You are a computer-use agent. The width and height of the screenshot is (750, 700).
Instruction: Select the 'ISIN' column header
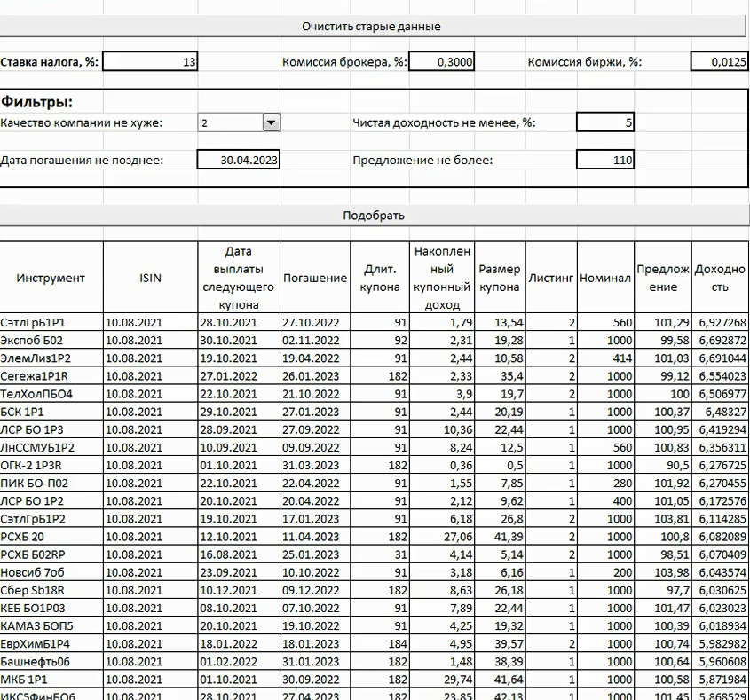[x=150, y=278]
